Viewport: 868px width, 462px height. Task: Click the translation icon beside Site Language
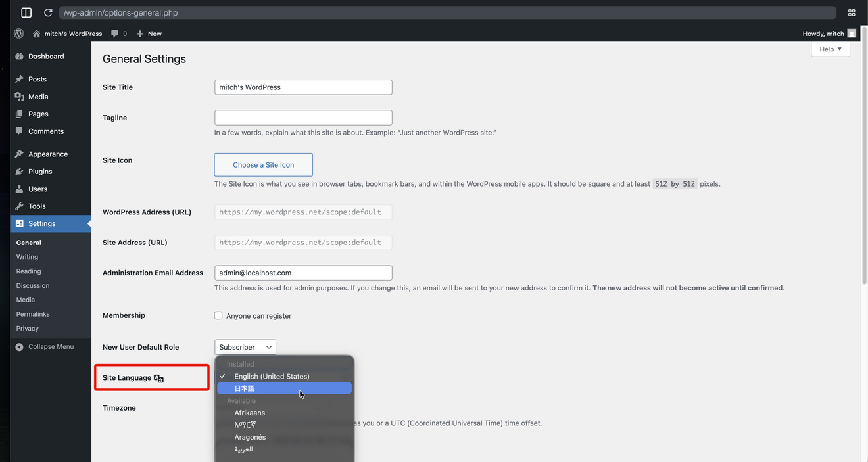point(158,378)
